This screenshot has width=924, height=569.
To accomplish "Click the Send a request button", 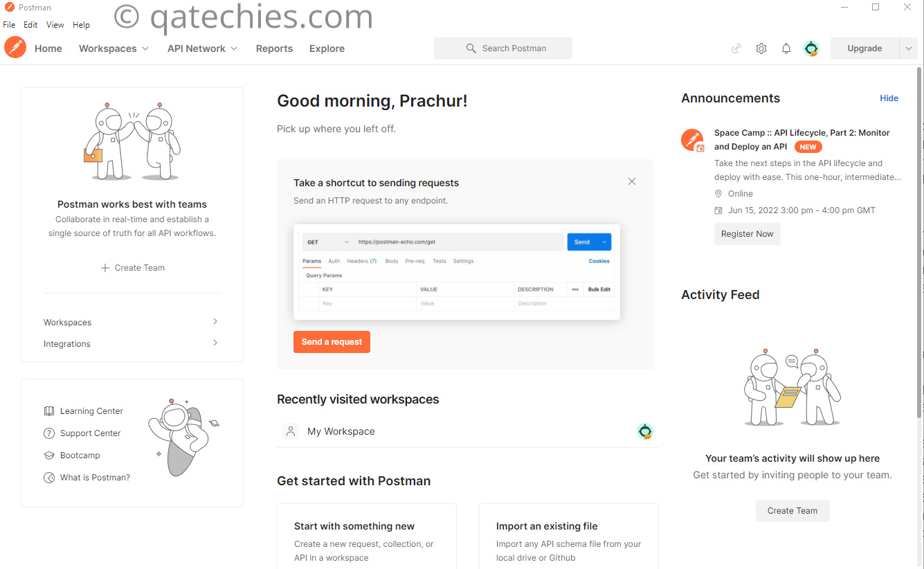I will [332, 342].
